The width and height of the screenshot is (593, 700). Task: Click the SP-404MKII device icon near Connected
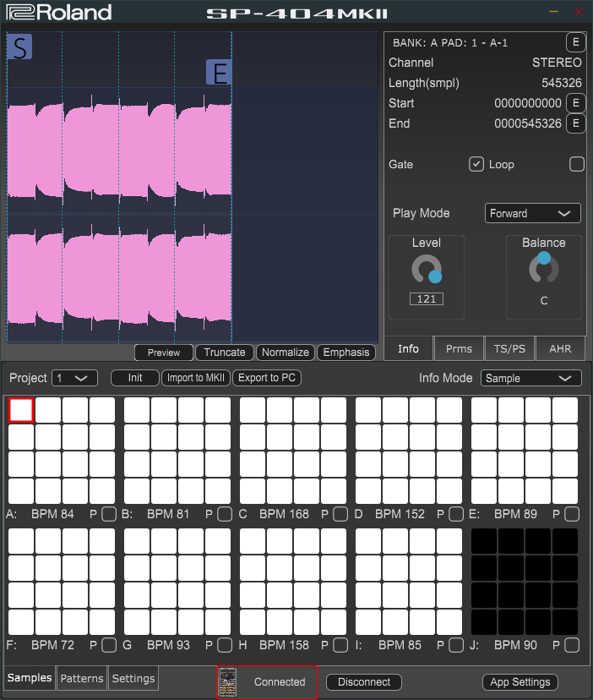[x=227, y=681]
